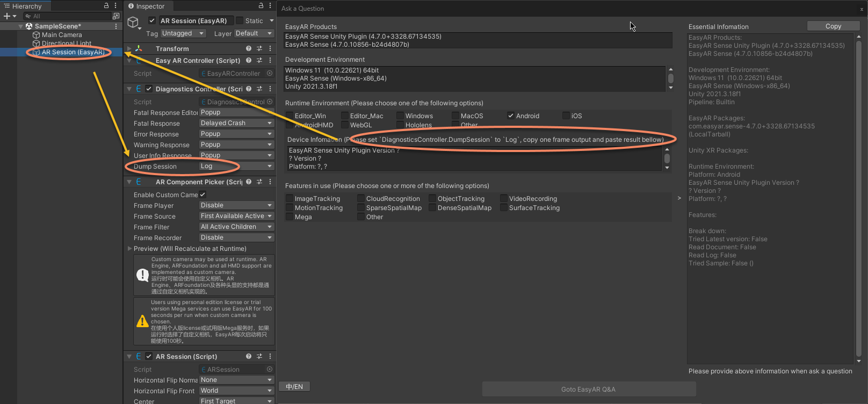This screenshot has width=868, height=404.
Task: Select Main Camera in the hierarchy
Action: (62, 35)
